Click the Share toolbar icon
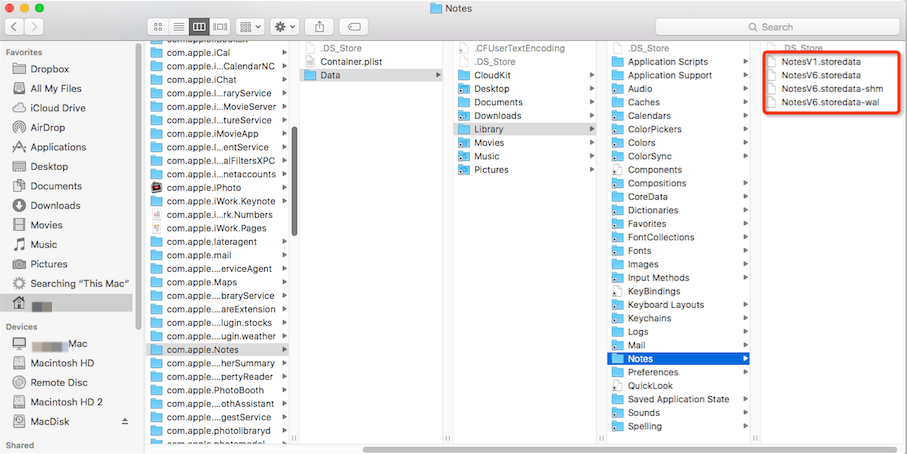This screenshot has width=907, height=454. (x=319, y=27)
